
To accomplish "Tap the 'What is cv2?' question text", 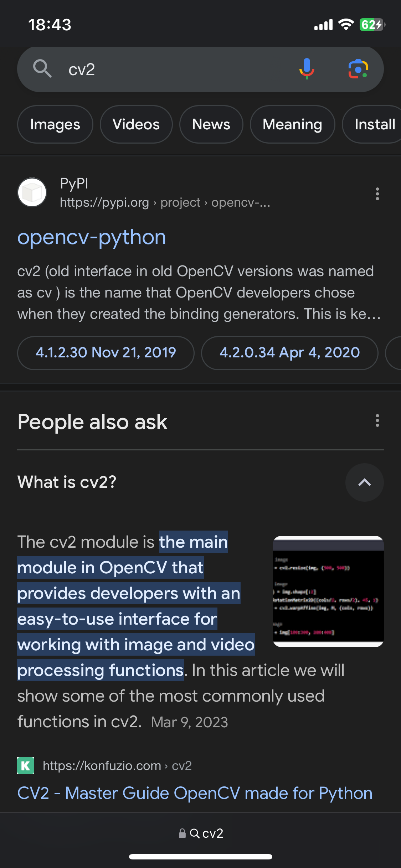I will pos(67,482).
